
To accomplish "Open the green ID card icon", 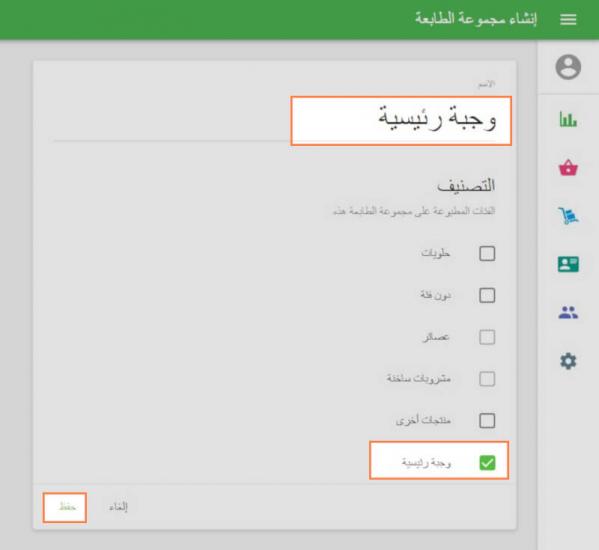I will click(568, 264).
